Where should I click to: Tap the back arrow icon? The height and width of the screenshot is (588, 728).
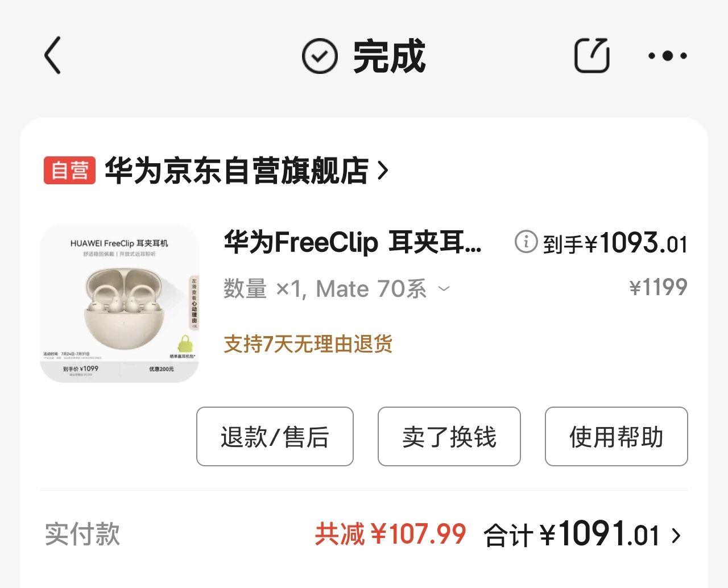(x=52, y=56)
